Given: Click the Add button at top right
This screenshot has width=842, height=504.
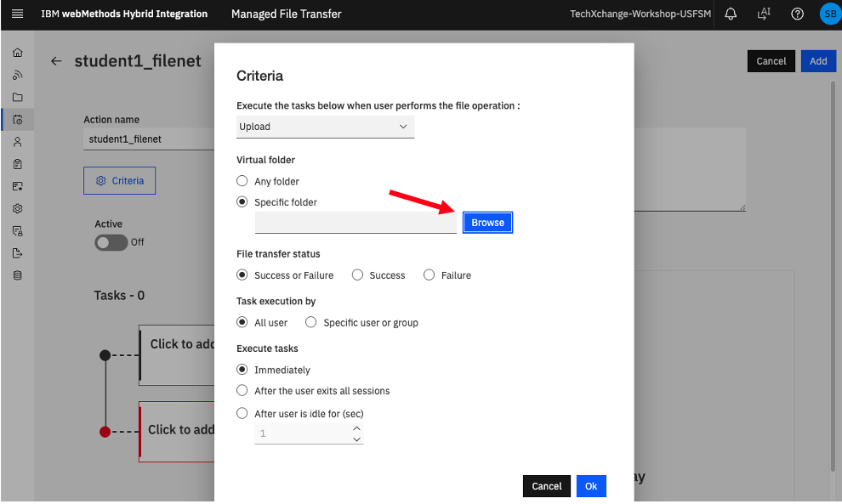Looking at the screenshot, I should pyautogui.click(x=818, y=61).
